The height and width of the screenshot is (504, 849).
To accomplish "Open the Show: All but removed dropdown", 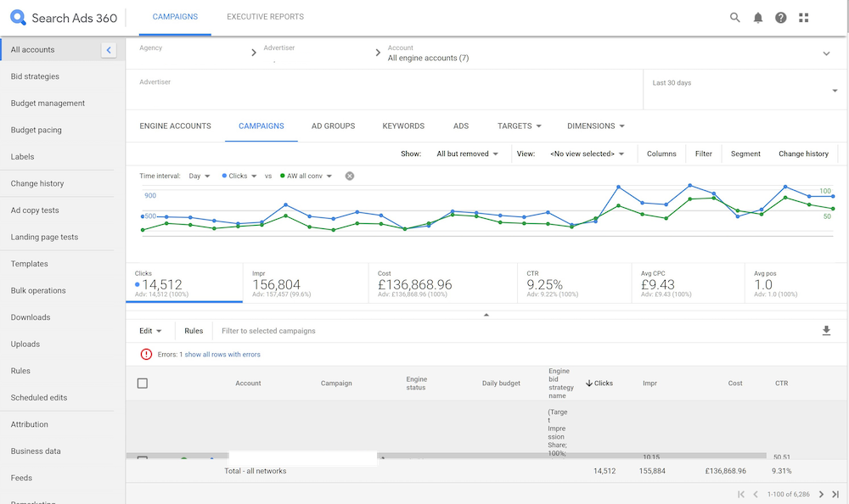I will (x=467, y=154).
